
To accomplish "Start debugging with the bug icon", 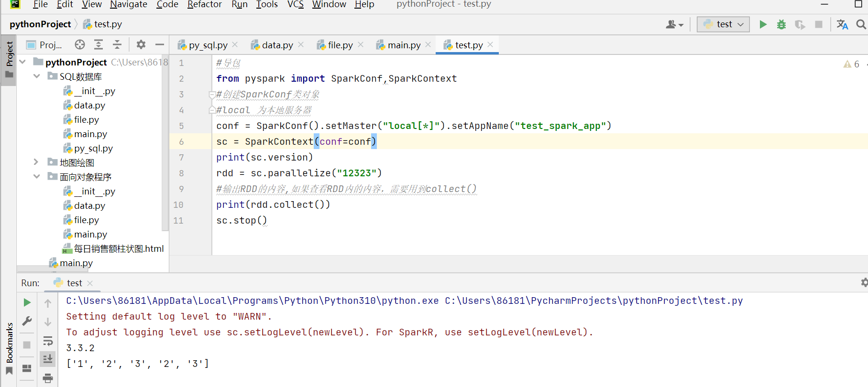I will (781, 24).
